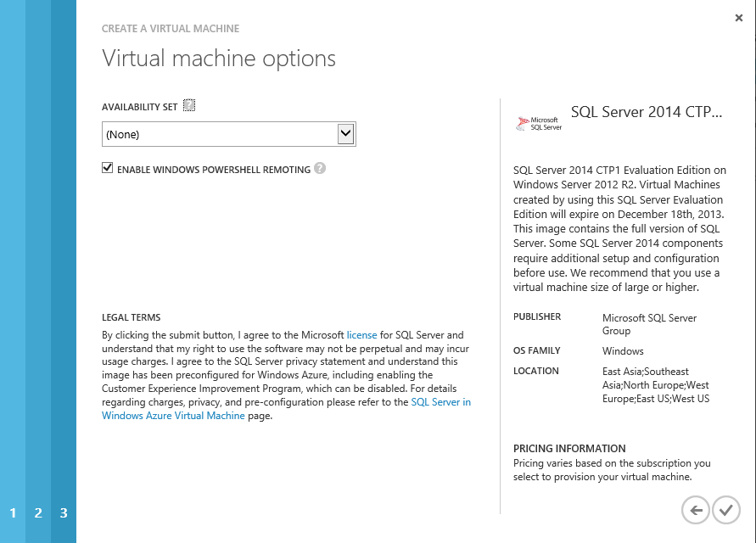Click the PUBLISHER label

[x=537, y=316]
